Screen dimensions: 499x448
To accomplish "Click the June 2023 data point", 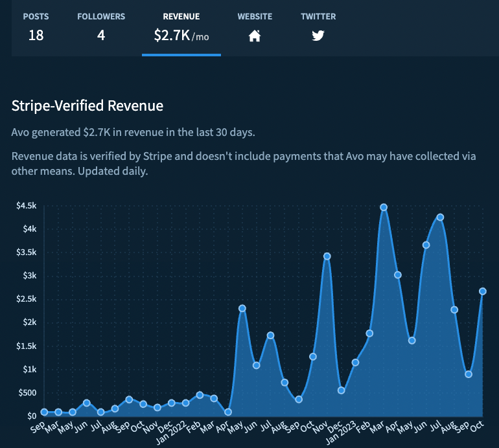I will [x=426, y=245].
